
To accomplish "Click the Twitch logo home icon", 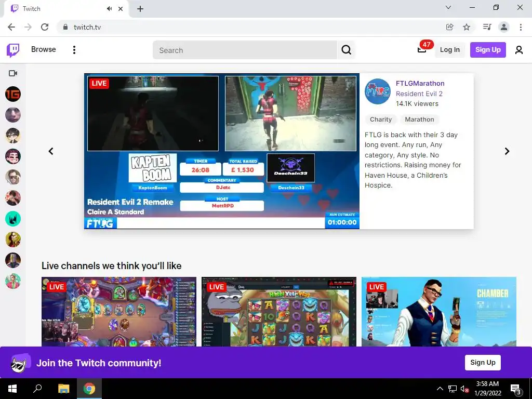I will (x=13, y=50).
